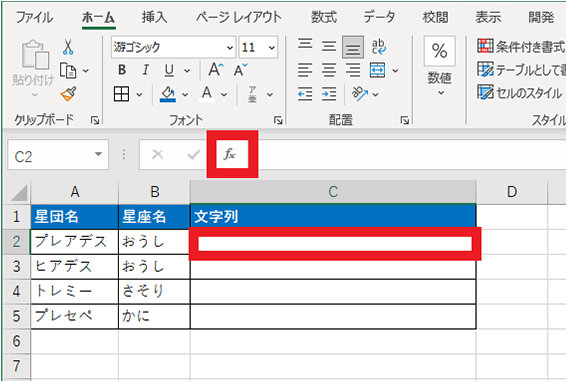567x382 pixels.
Task: Switch to the 校閲 tab
Action: [435, 17]
